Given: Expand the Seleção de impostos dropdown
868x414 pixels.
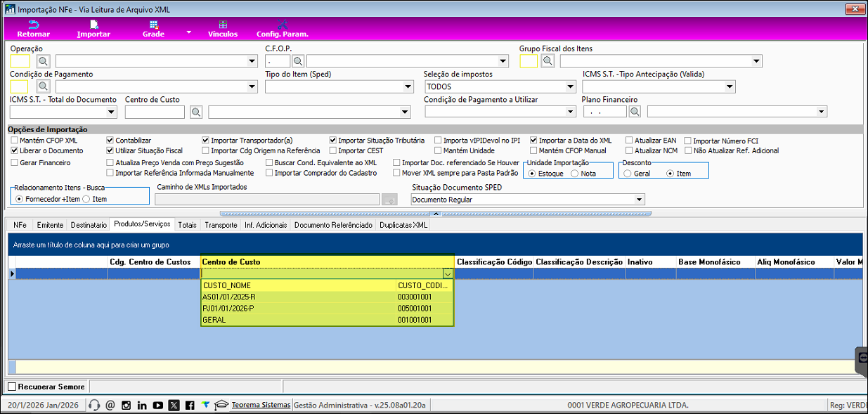Looking at the screenshot, I should 570,87.
